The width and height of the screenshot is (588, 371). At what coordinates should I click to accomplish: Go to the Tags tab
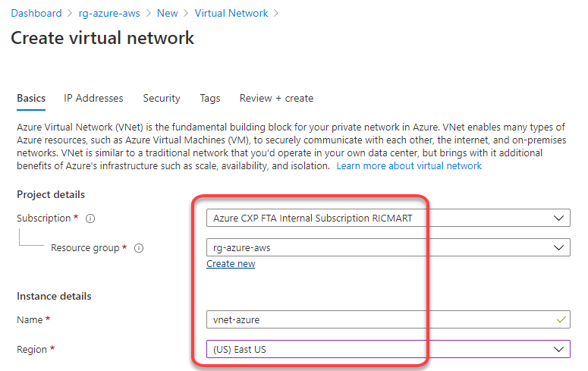(x=210, y=99)
